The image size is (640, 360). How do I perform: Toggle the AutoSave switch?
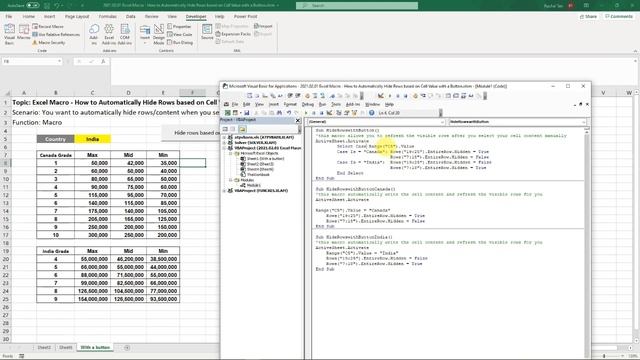click(33, 6)
